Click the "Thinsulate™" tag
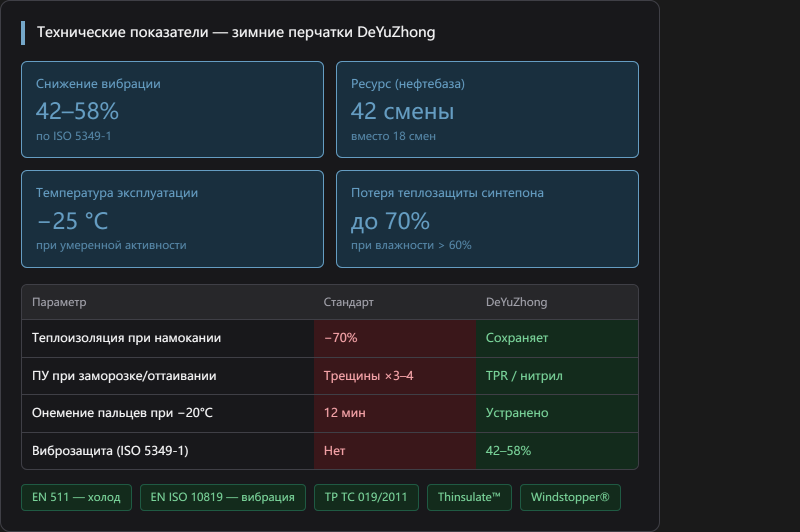This screenshot has width=800, height=532. 469,497
